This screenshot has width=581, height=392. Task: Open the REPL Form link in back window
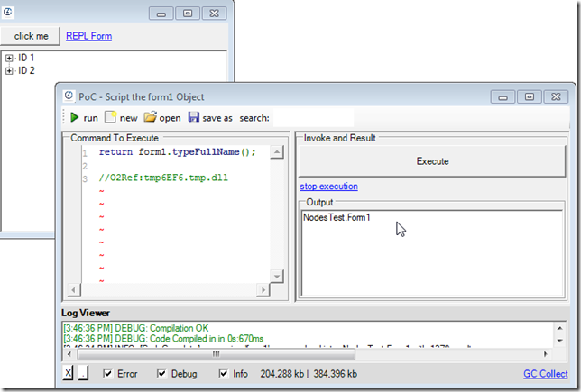(x=89, y=36)
